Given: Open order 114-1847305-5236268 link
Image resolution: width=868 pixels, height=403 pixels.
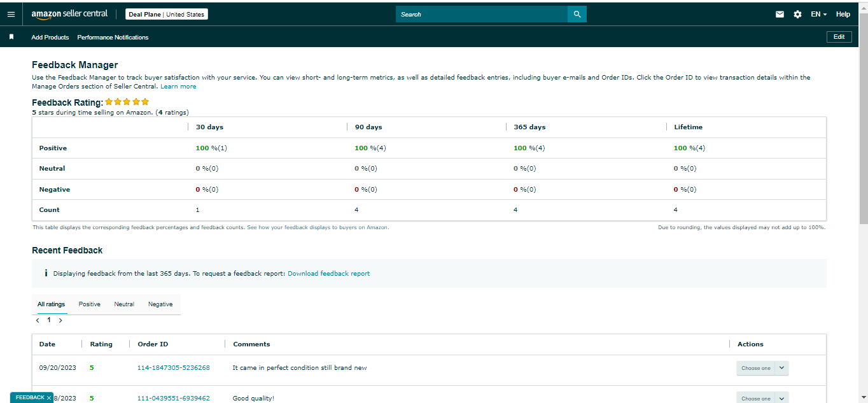Looking at the screenshot, I should click(174, 368).
